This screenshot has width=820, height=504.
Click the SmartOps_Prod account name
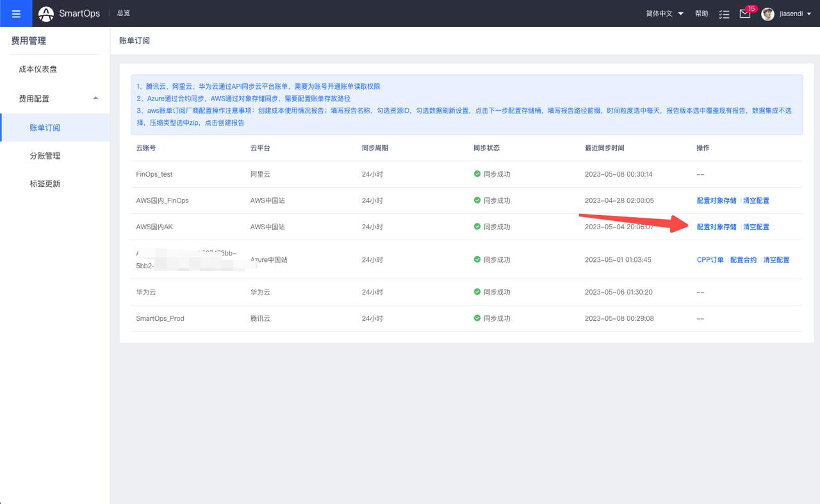[x=160, y=318]
